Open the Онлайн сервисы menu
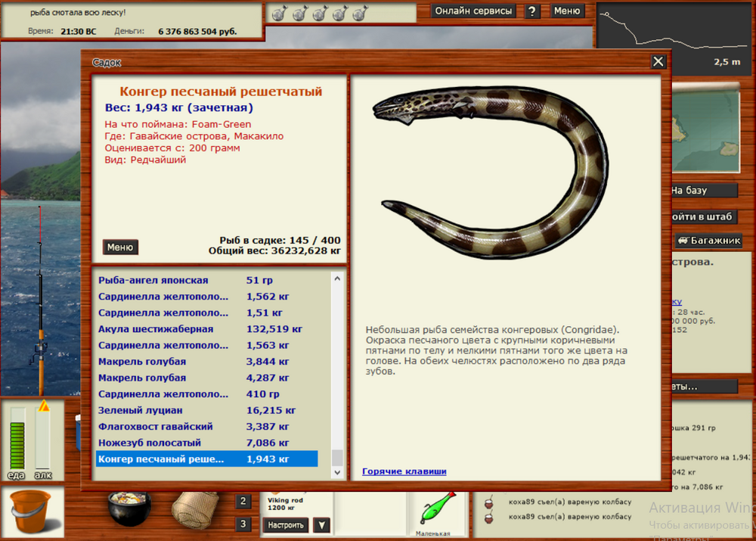This screenshot has width=756, height=541. pyautogui.click(x=474, y=11)
